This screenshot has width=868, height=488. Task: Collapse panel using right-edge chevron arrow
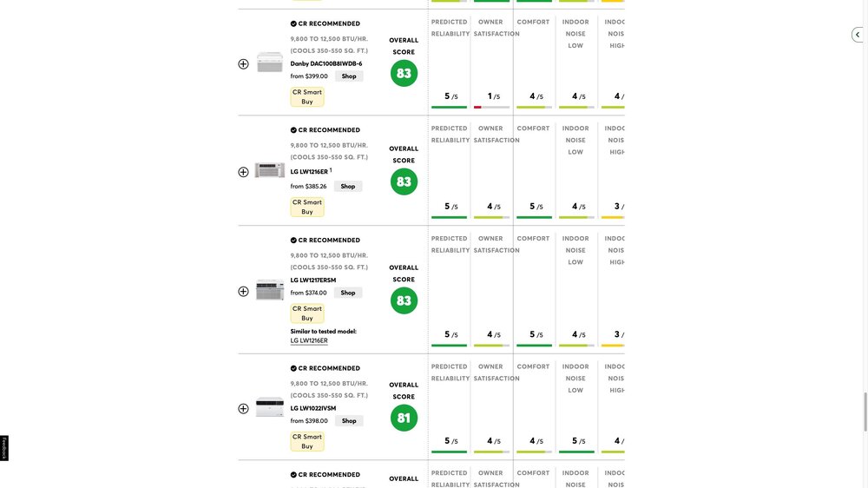point(858,35)
